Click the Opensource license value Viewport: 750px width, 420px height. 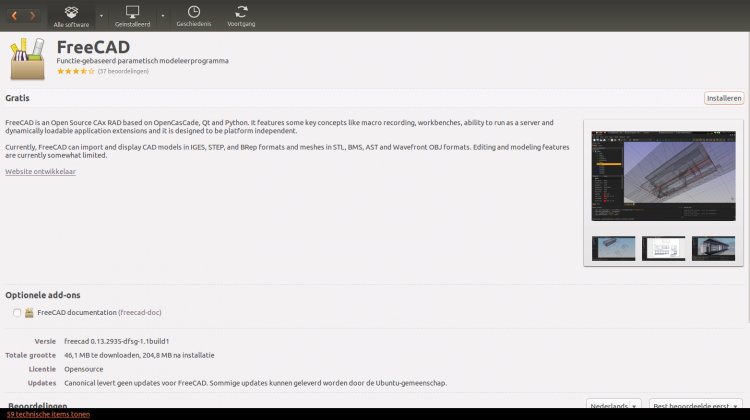pos(84,369)
